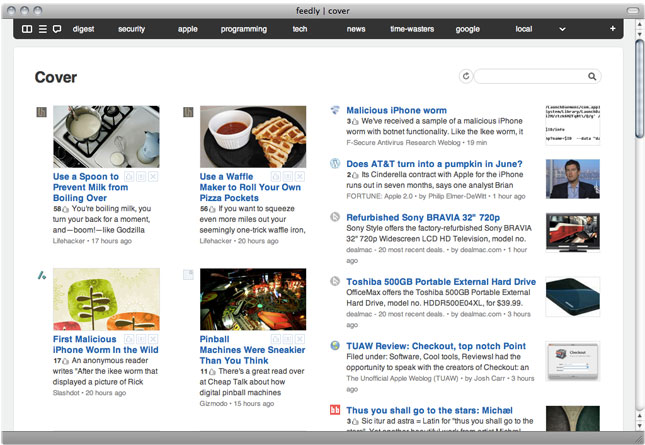Open the digest tab
The width and height of the screenshot is (645, 445).
(x=84, y=29)
